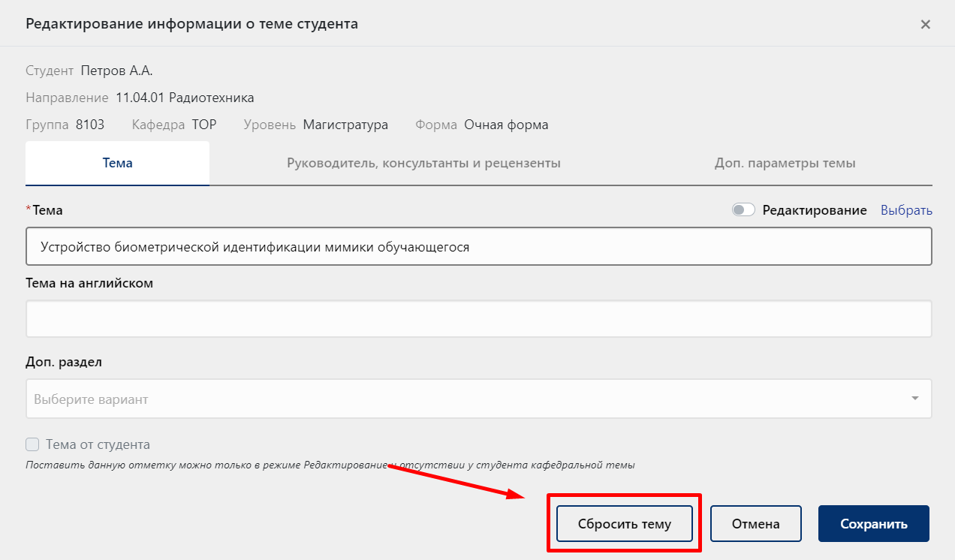This screenshot has height=560, width=955.
Task: Focus the Тема text field
Action: tap(479, 246)
